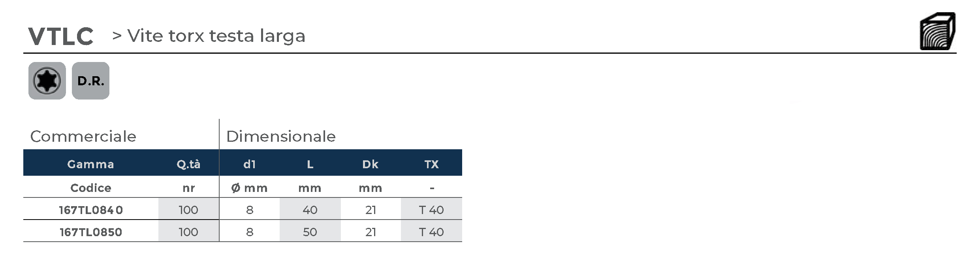Click the Gamma column header

tap(90, 164)
